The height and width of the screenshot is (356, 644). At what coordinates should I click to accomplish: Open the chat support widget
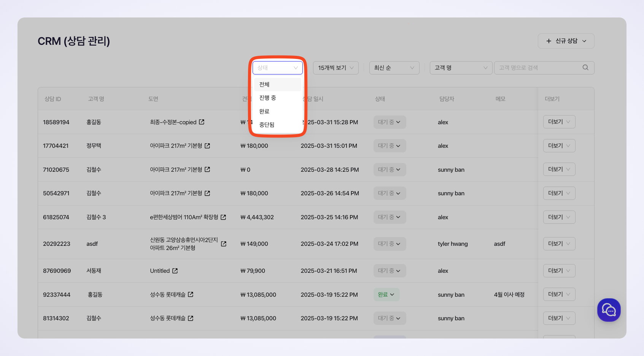coord(609,310)
